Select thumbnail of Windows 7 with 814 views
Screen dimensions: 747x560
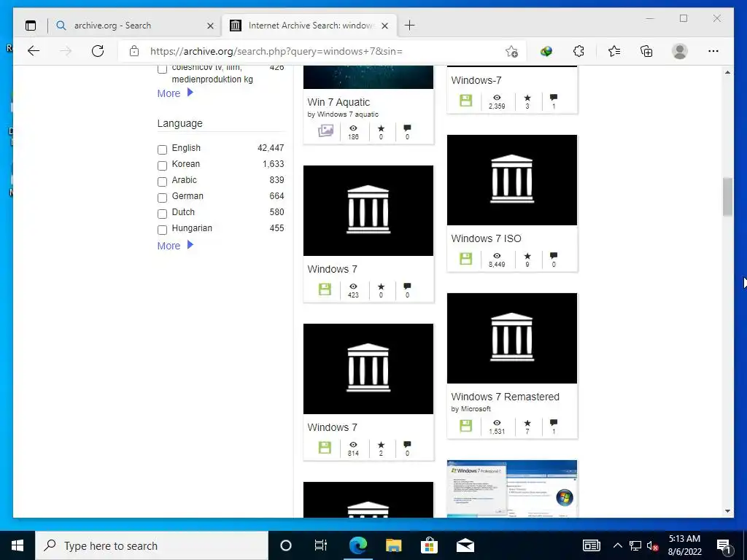point(368,368)
